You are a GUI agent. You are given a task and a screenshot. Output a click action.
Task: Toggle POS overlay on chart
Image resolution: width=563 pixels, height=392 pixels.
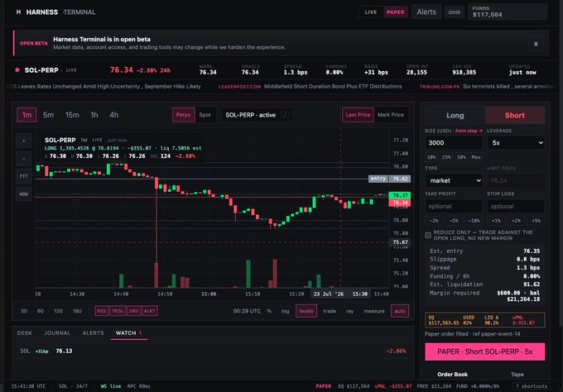tap(102, 311)
